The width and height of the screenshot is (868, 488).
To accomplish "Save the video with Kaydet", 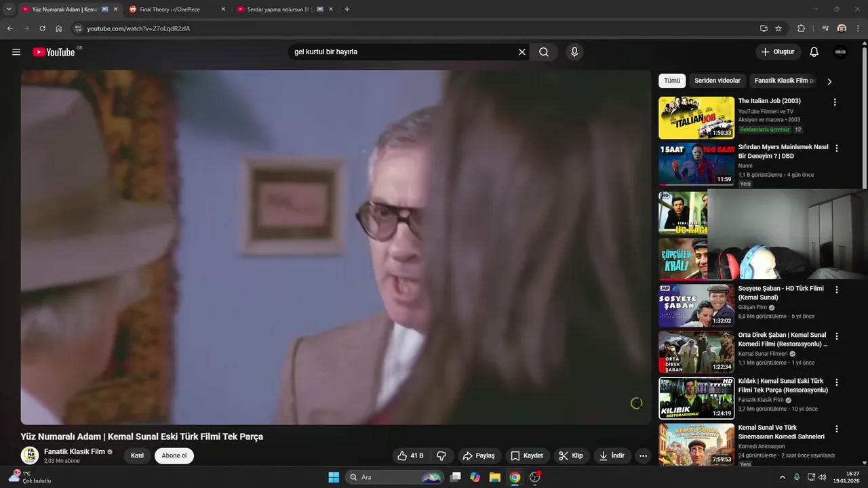I will (527, 455).
